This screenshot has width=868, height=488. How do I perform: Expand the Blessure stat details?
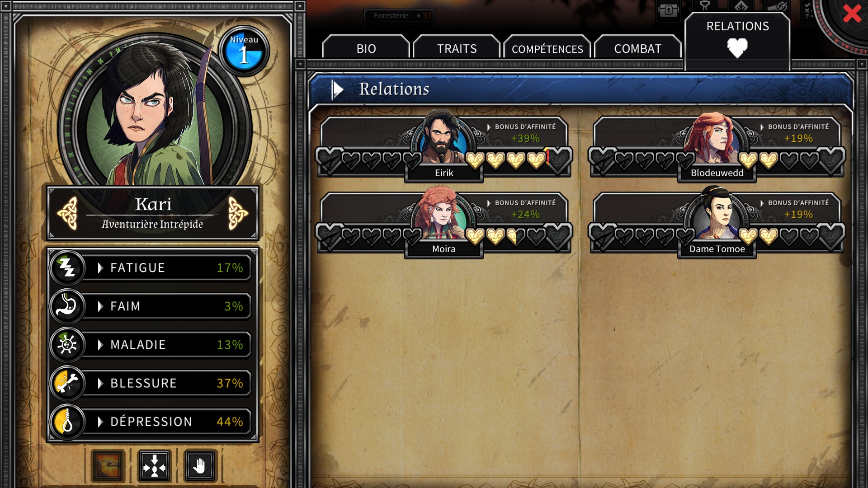click(x=100, y=383)
